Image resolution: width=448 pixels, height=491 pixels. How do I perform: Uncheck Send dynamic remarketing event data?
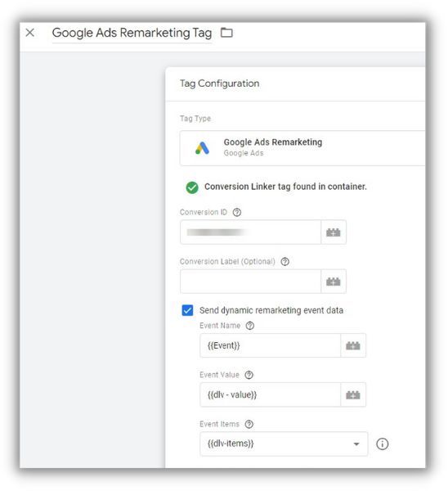(187, 310)
